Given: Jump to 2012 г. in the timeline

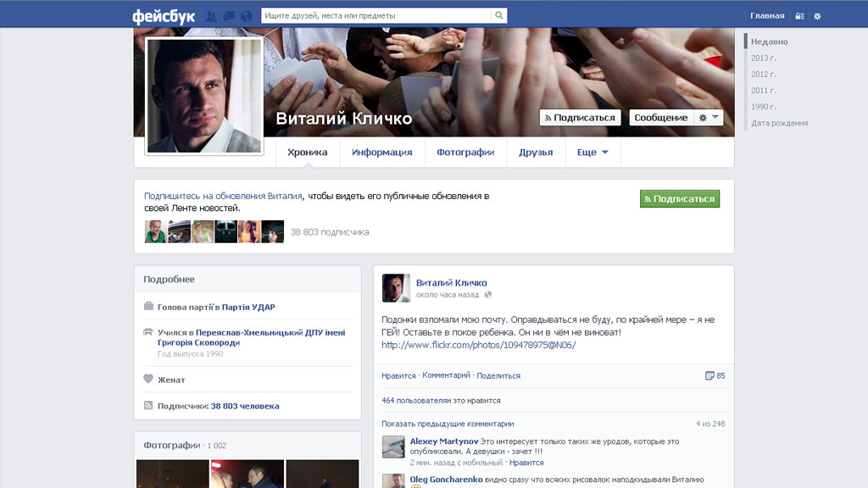Looking at the screenshot, I should [763, 74].
